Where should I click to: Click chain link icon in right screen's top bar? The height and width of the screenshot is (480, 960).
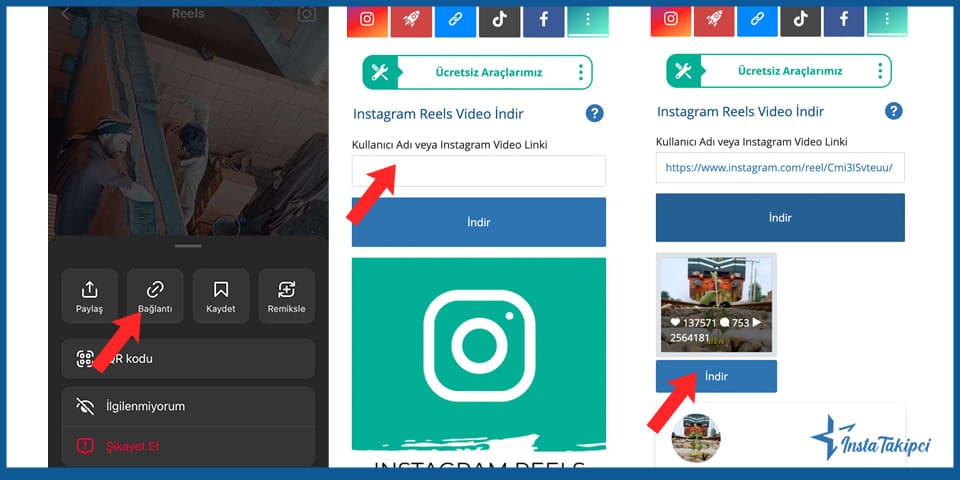click(x=757, y=21)
